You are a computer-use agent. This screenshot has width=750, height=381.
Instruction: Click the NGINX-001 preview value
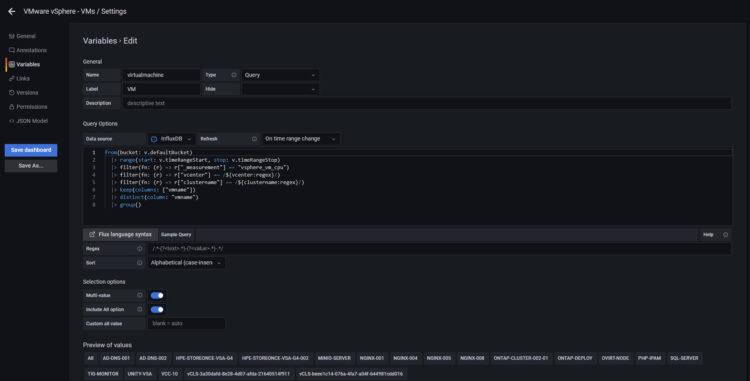(372, 358)
